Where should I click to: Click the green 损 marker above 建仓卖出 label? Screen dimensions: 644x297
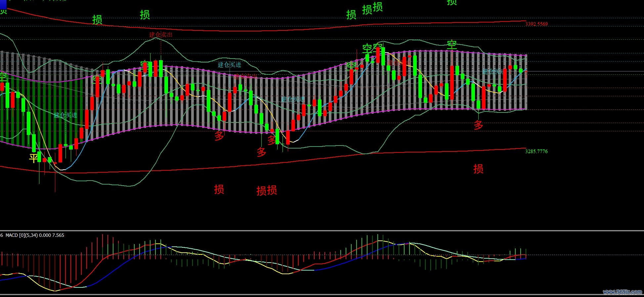[145, 15]
